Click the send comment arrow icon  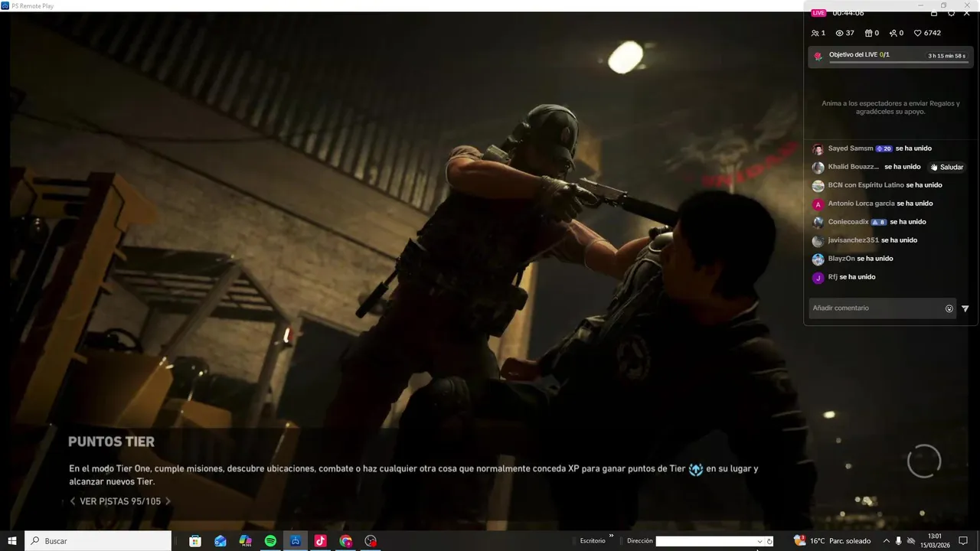tap(965, 308)
